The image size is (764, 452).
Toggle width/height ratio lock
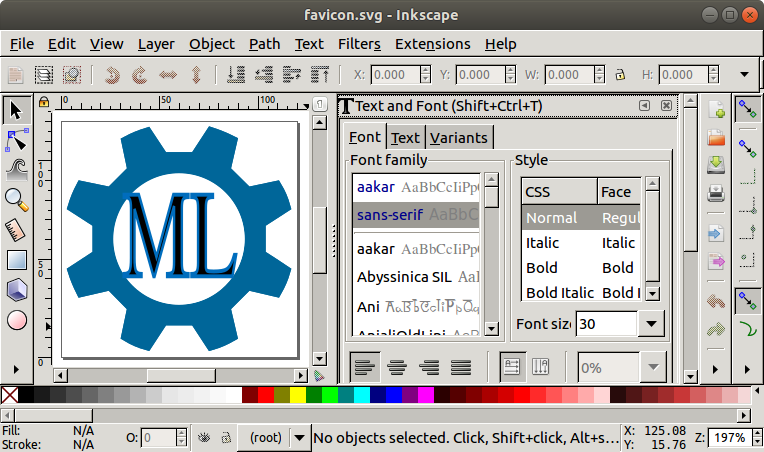point(620,75)
